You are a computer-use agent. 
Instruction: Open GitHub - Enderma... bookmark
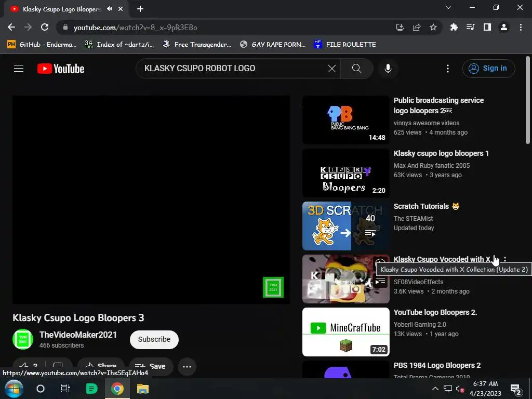tap(42, 45)
